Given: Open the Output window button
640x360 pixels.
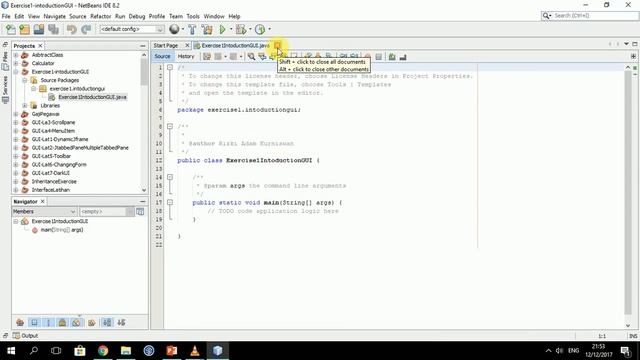Looking at the screenshot, I should pyautogui.click(x=25, y=336).
